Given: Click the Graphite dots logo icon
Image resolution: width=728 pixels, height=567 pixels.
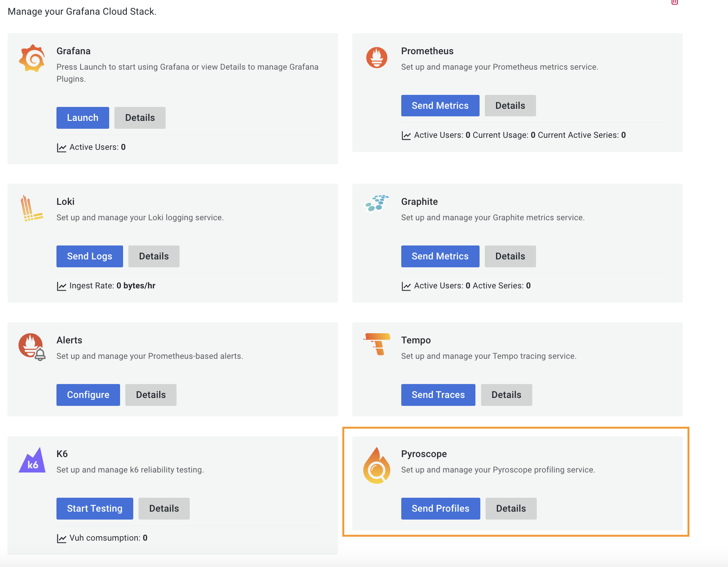Looking at the screenshot, I should click(376, 203).
